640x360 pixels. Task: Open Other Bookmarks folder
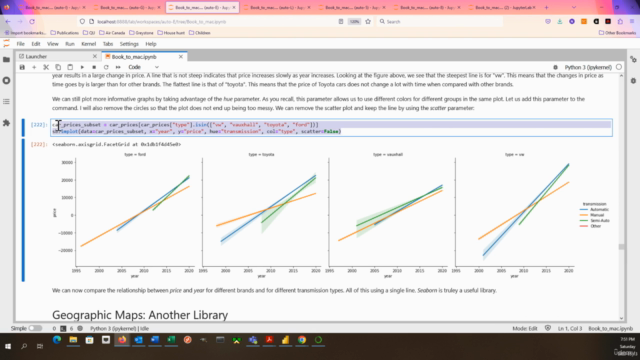pyautogui.click(x=617, y=33)
